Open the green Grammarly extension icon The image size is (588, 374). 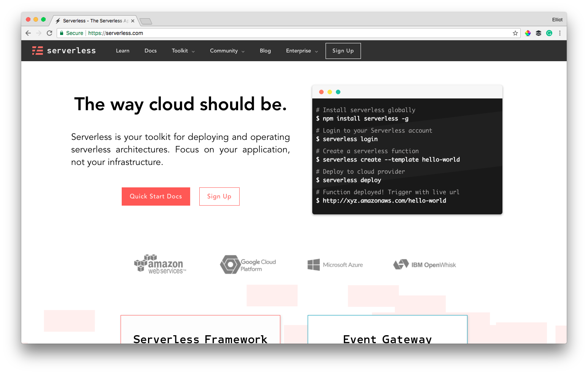tap(549, 33)
